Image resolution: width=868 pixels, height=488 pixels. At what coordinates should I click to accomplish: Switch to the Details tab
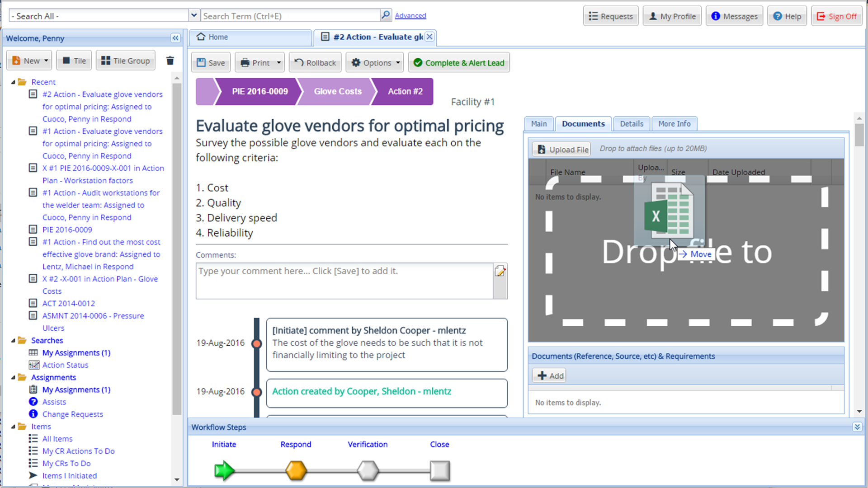point(631,124)
